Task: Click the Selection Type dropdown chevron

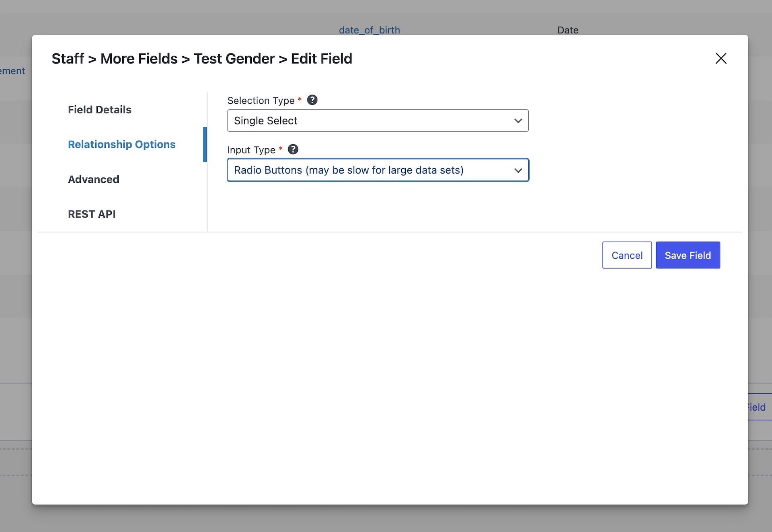Action: [x=518, y=121]
